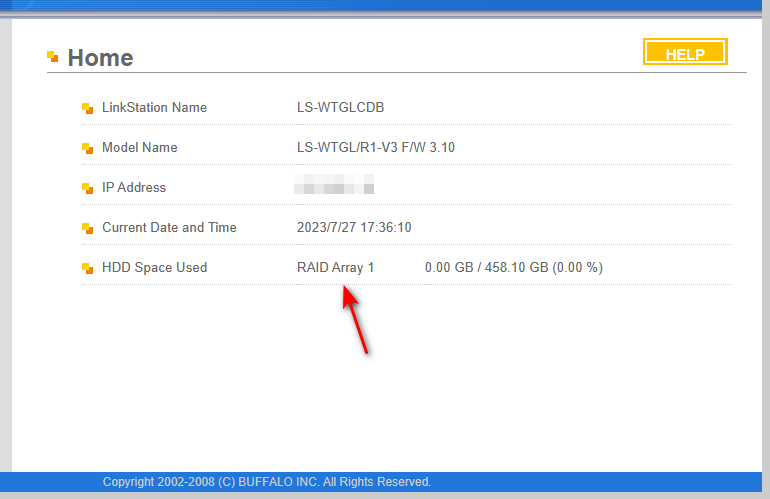The height and width of the screenshot is (499, 770).
Task: Click the red arrow annotation
Action: pos(356,320)
